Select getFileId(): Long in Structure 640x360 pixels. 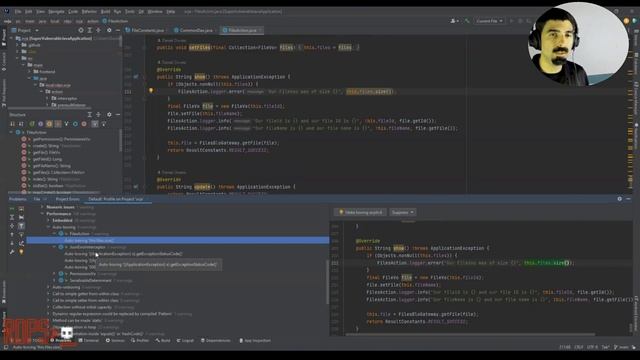point(47,159)
